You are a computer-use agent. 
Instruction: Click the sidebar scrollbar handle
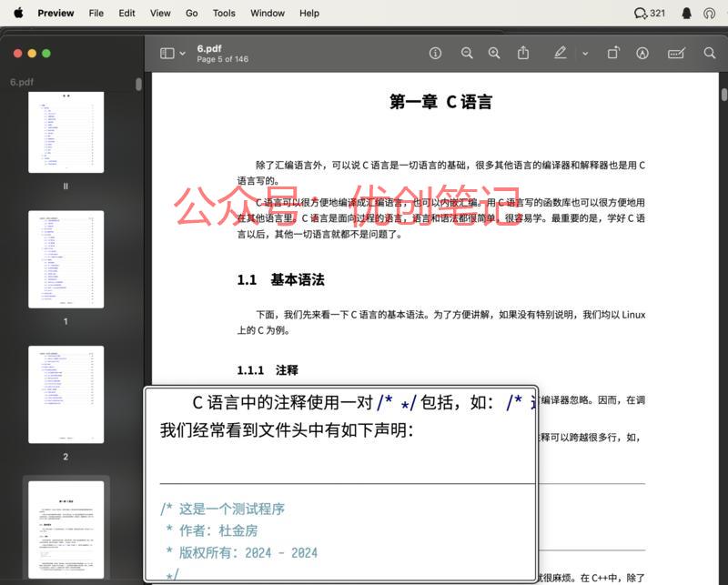[138, 84]
